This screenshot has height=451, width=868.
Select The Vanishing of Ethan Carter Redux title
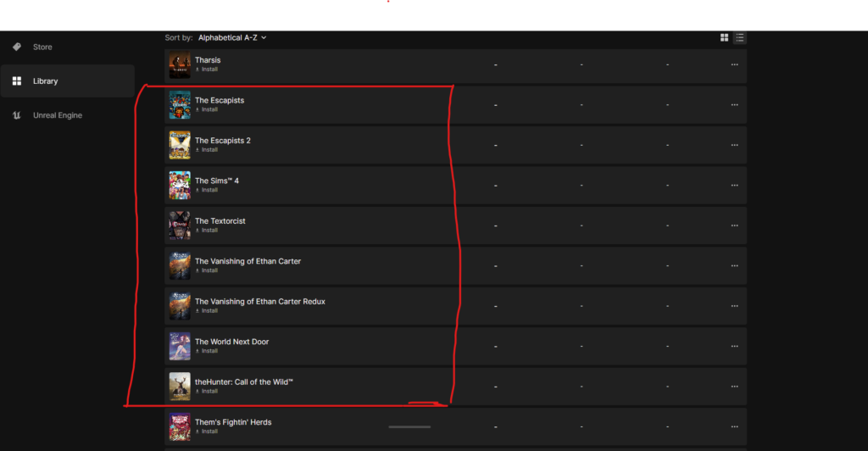click(x=260, y=302)
